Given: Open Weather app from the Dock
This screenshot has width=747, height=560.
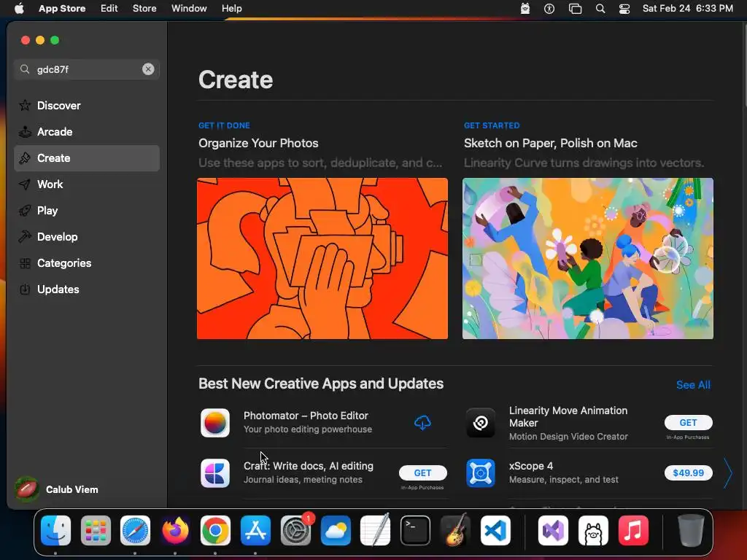Looking at the screenshot, I should (x=336, y=530).
